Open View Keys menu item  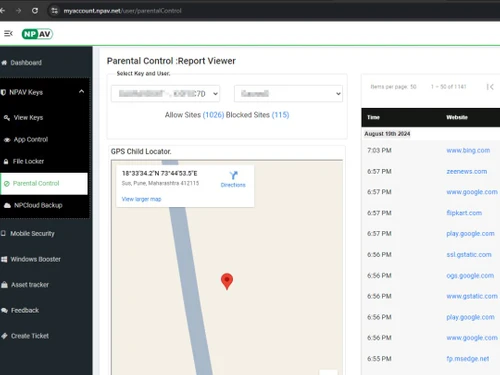(28, 118)
